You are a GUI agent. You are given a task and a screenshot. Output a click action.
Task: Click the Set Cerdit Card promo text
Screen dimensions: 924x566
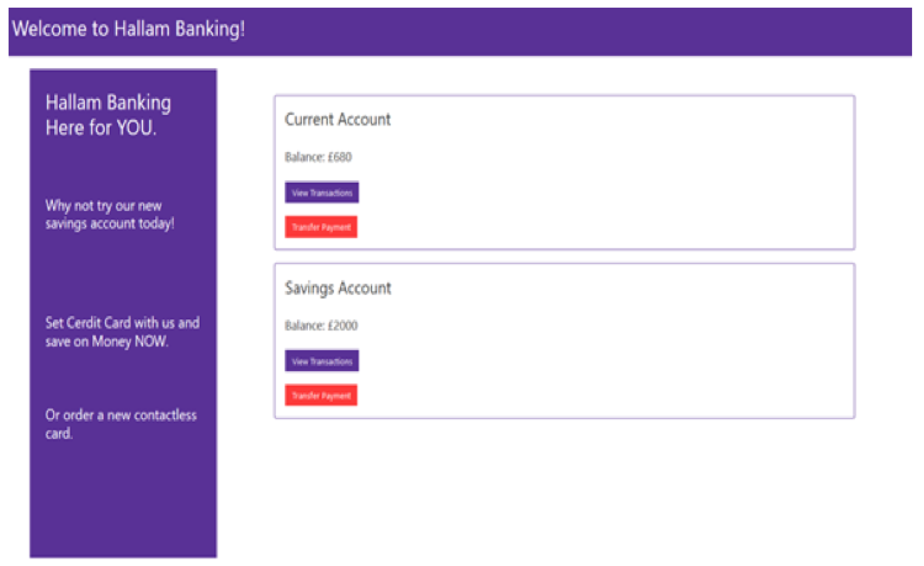pyautogui.click(x=122, y=332)
